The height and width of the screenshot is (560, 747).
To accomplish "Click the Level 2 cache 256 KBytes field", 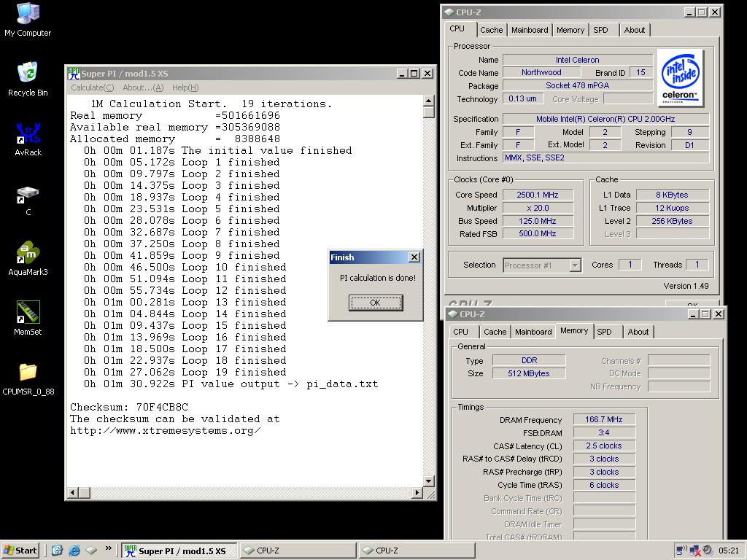I will click(x=672, y=221).
